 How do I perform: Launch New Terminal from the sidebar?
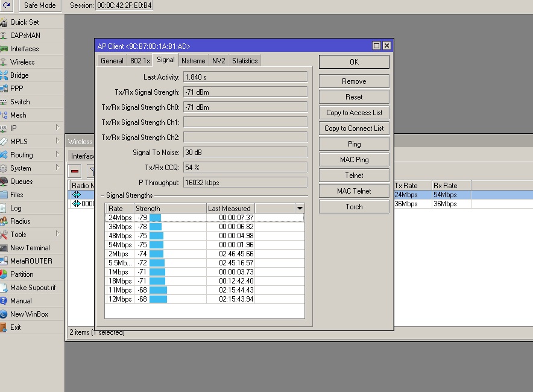pyautogui.click(x=30, y=247)
